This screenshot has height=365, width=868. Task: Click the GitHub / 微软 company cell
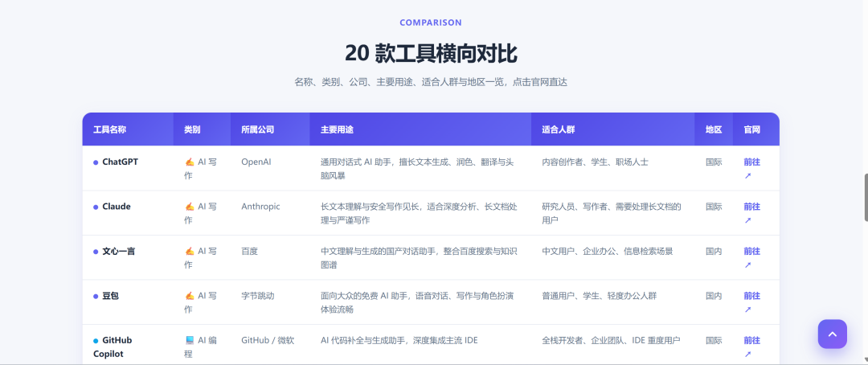(268, 341)
